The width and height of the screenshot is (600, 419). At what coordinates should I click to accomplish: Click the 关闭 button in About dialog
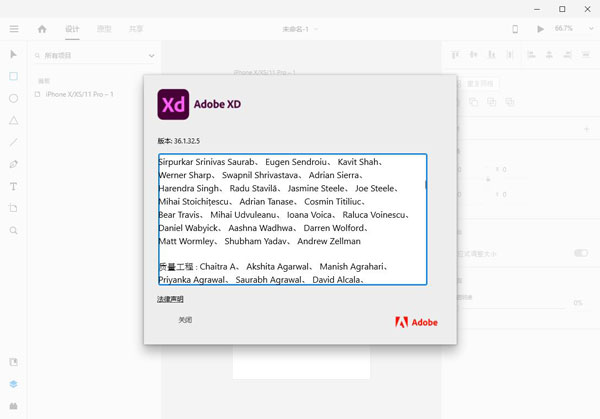pos(185,320)
